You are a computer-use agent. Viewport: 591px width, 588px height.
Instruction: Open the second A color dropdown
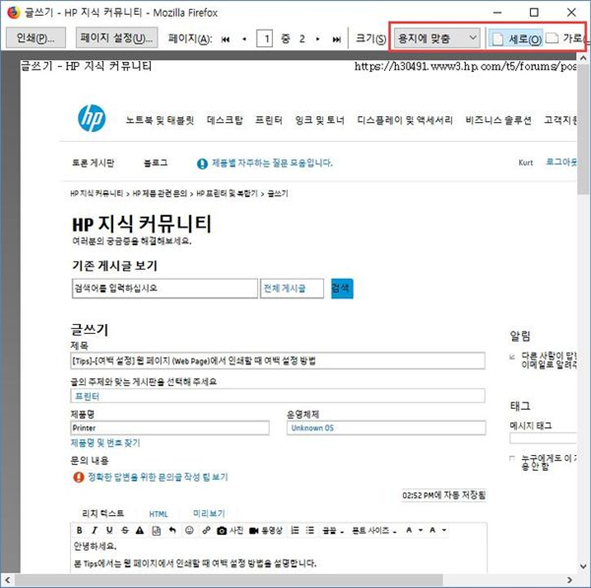tap(438, 530)
